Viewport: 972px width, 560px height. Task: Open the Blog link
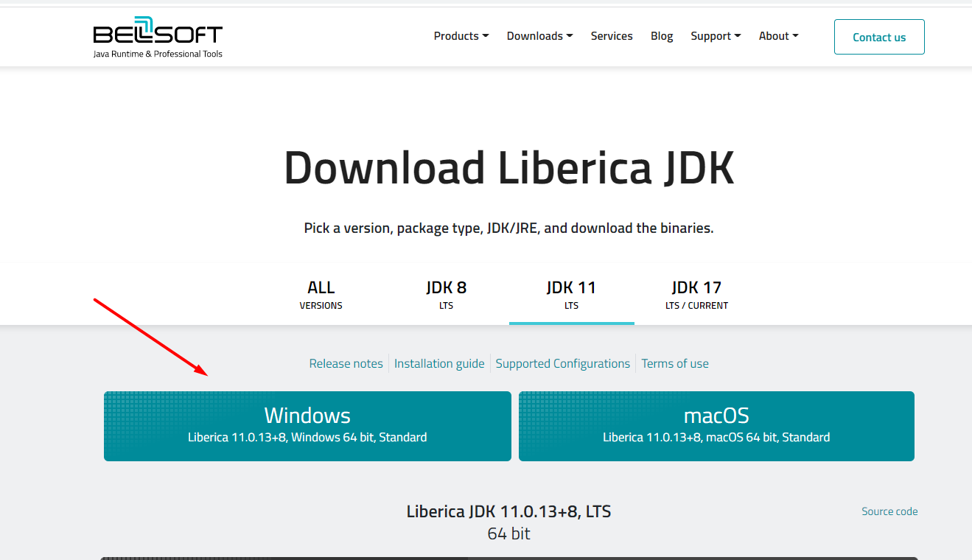click(x=662, y=36)
